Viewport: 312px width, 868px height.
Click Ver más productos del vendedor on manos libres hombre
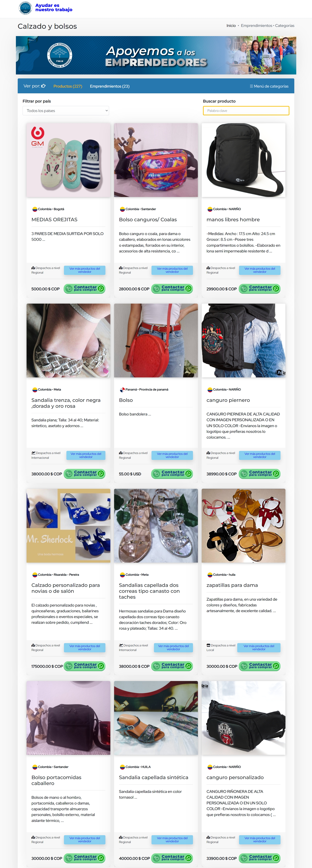[x=260, y=270]
